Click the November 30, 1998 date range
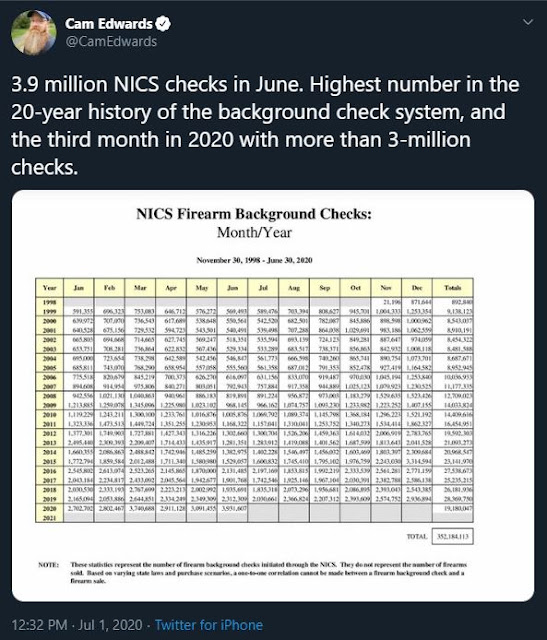 pos(254,260)
